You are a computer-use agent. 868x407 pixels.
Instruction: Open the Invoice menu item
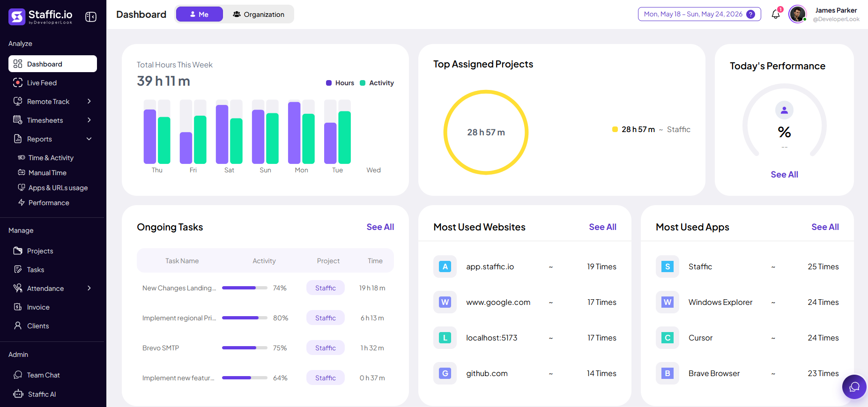pos(52,307)
